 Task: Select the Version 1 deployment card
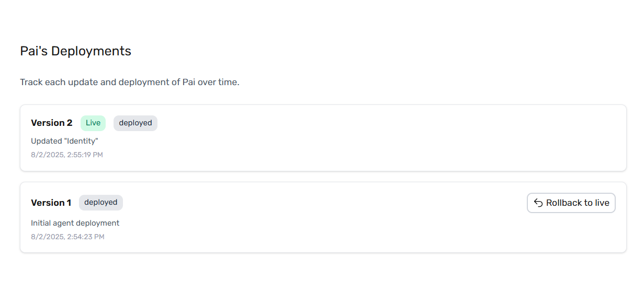coord(323,217)
